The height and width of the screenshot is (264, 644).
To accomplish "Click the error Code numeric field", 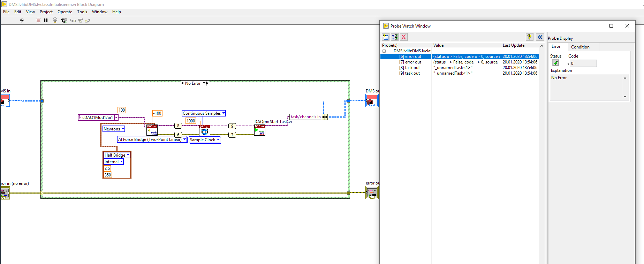I will (x=583, y=63).
